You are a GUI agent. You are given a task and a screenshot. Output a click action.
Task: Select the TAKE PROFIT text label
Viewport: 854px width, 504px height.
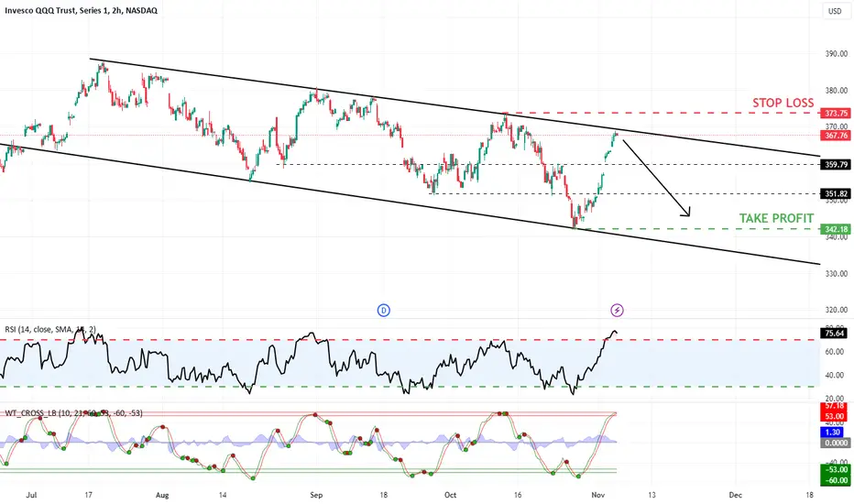(776, 218)
